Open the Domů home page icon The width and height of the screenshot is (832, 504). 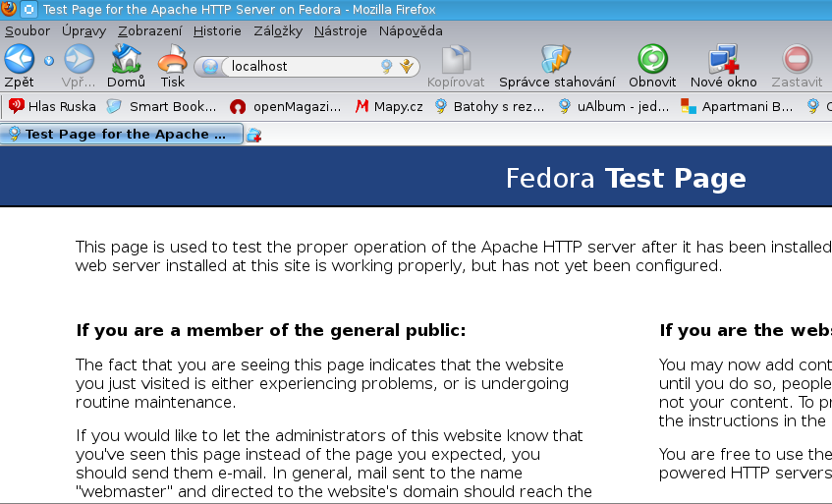(126, 67)
